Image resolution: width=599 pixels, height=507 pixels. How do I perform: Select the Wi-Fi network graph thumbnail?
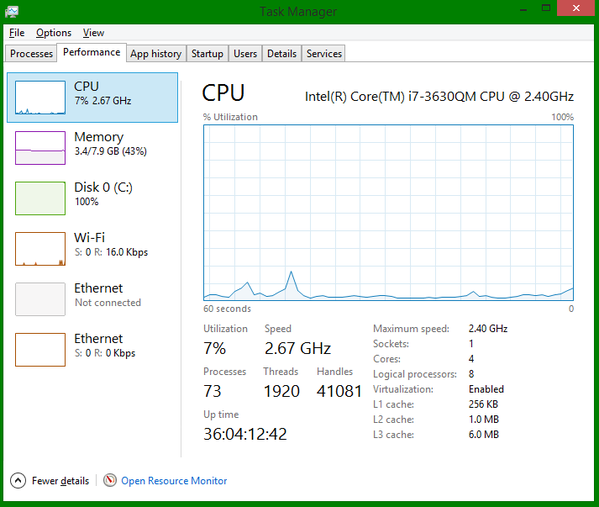pos(40,249)
